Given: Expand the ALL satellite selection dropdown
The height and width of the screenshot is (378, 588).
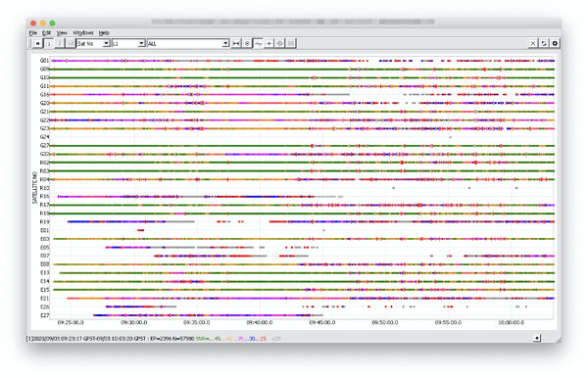Looking at the screenshot, I should (x=188, y=43).
